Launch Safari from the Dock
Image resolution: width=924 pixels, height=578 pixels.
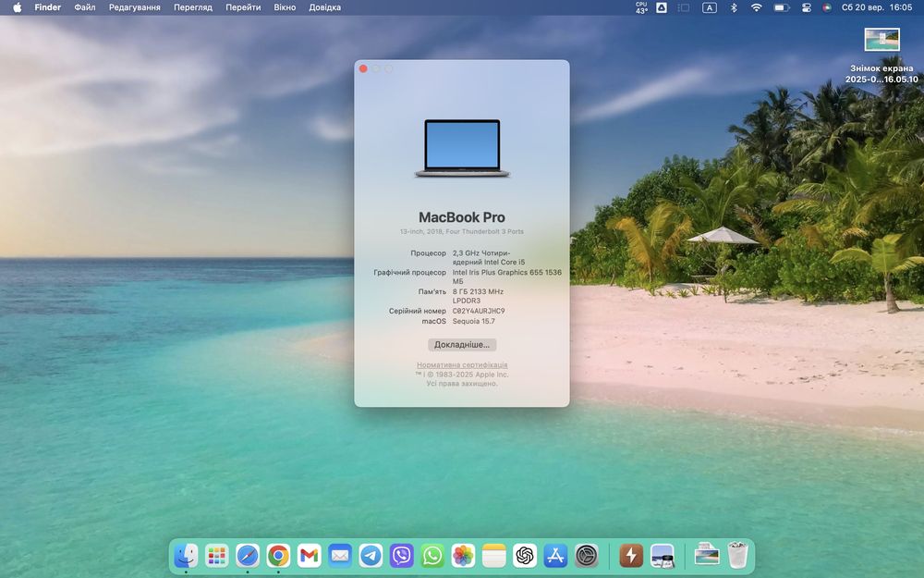tap(248, 556)
